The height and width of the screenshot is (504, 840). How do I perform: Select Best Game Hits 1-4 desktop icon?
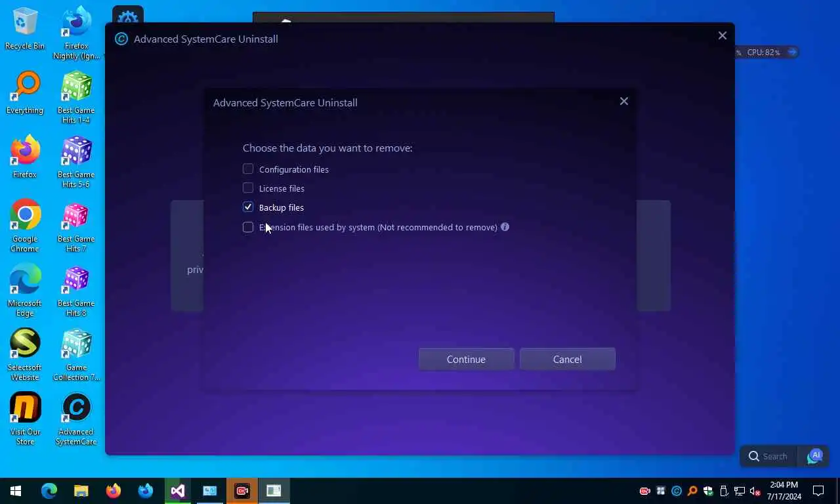click(76, 97)
